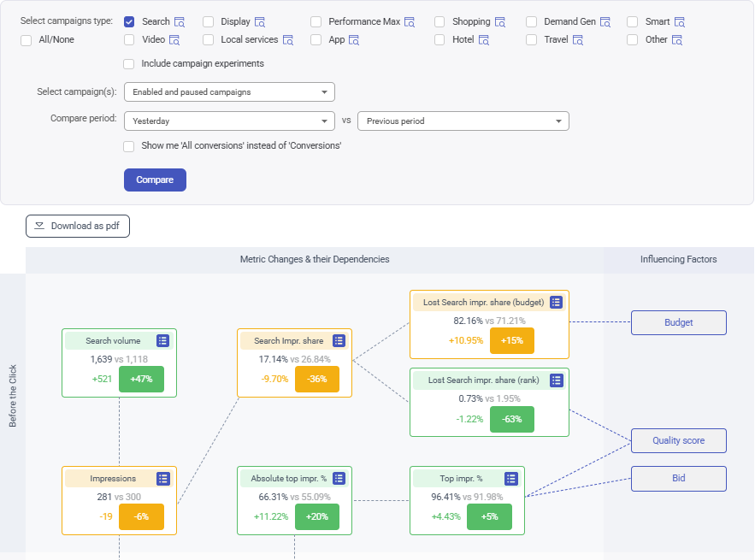This screenshot has height=560, width=755.
Task: Open details for Lost Search impr. share (budget)
Action: coord(557,302)
